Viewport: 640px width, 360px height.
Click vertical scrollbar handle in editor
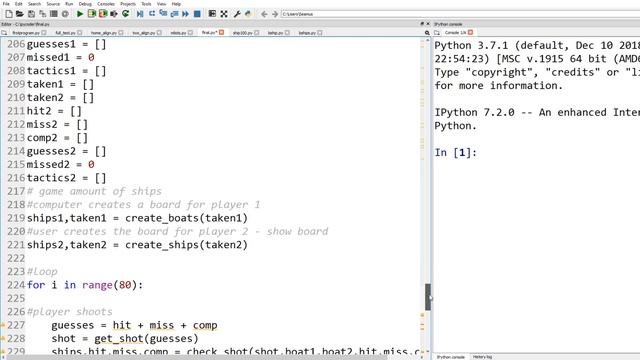pyautogui.click(x=428, y=297)
